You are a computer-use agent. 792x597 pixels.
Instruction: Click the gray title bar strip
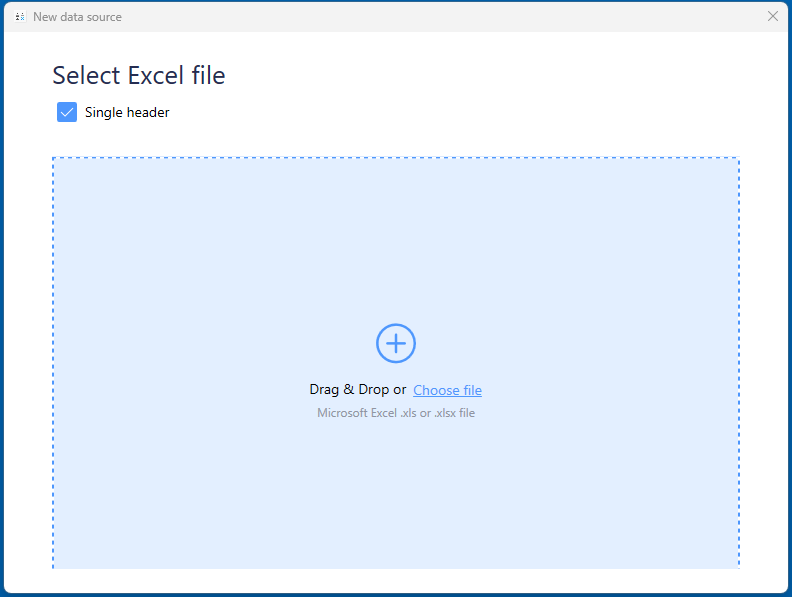pyautogui.click(x=400, y=17)
